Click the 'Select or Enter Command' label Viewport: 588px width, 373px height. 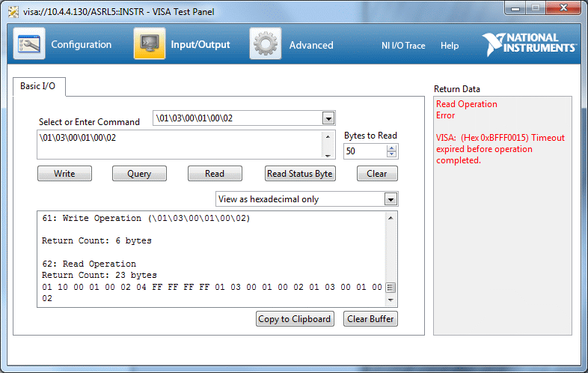[x=89, y=122]
